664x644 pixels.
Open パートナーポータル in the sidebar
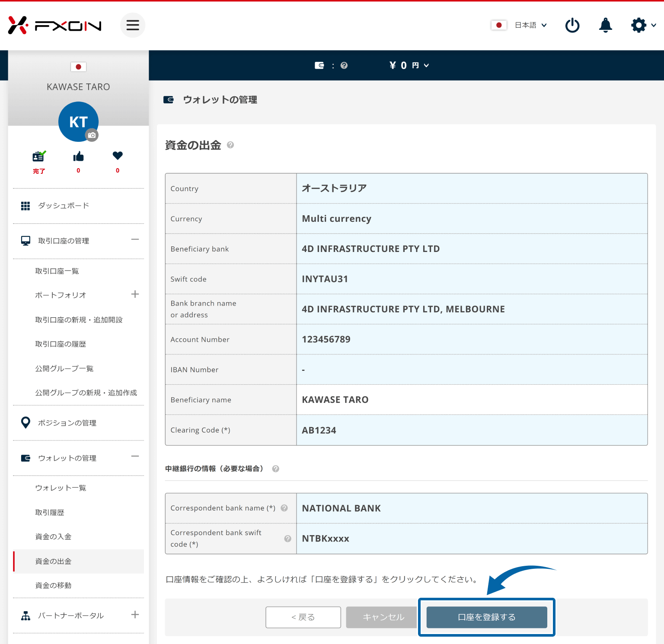tap(71, 616)
